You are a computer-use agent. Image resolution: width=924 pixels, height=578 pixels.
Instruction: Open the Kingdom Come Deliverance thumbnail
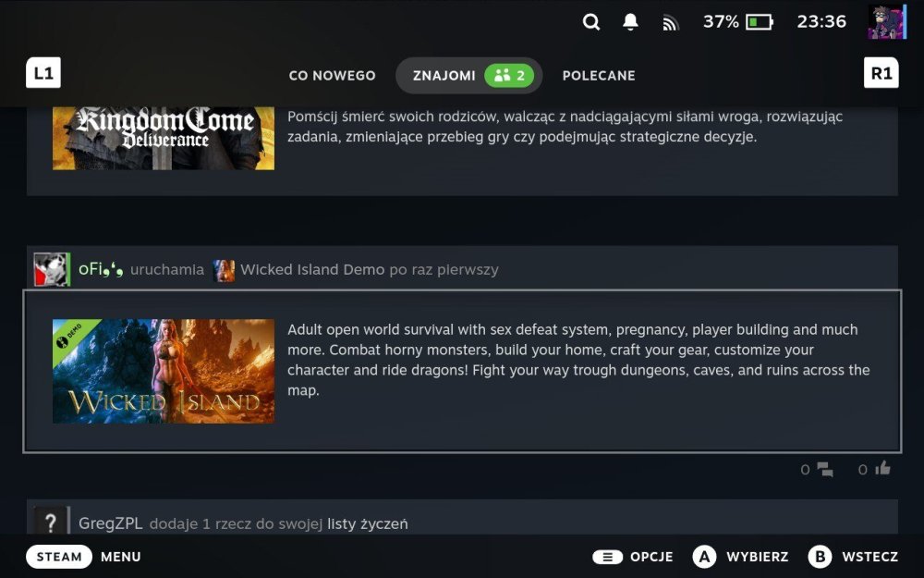tap(164, 137)
